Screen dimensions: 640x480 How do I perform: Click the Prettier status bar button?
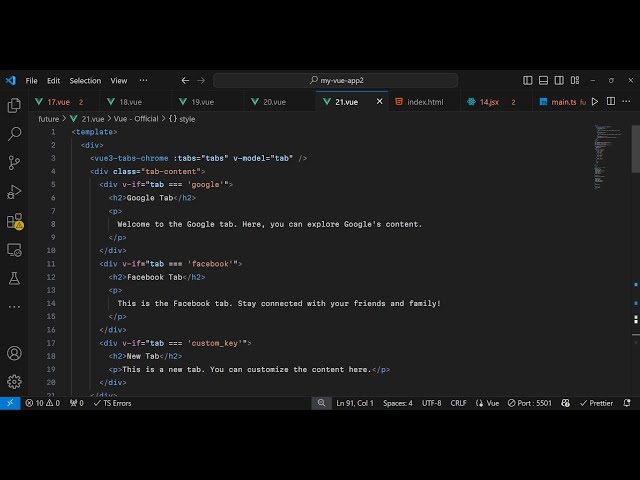click(596, 403)
